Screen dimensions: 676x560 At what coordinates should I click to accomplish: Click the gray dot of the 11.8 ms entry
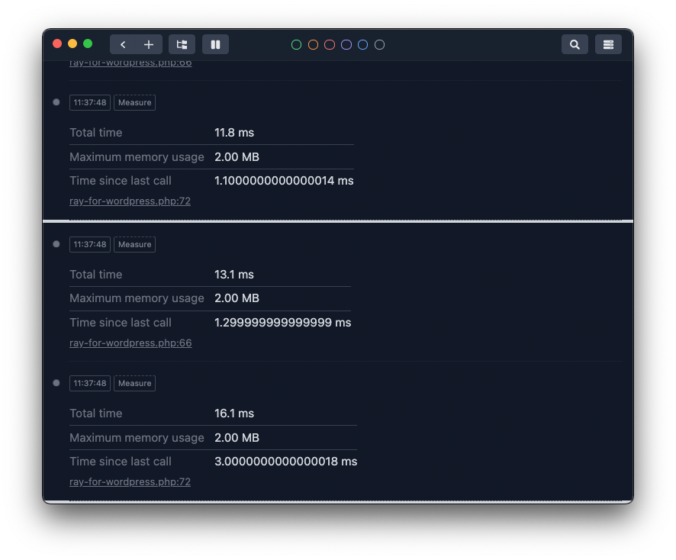point(56,102)
